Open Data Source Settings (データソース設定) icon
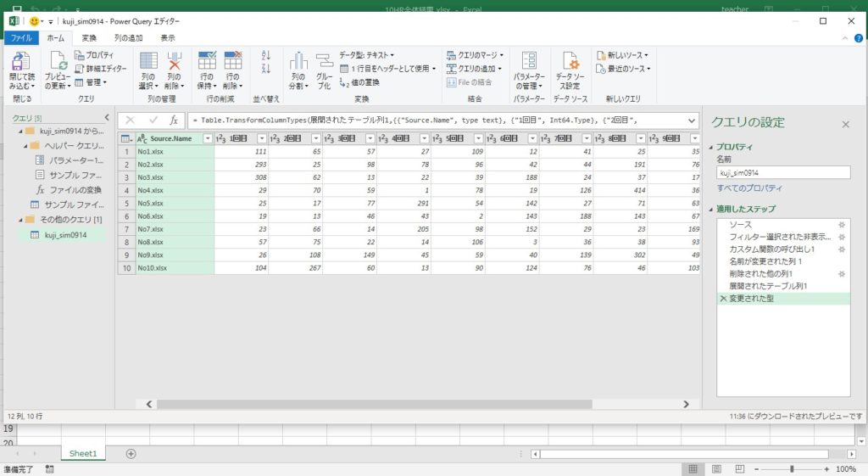Screen dimensions: 868x476 pyautogui.click(x=570, y=61)
